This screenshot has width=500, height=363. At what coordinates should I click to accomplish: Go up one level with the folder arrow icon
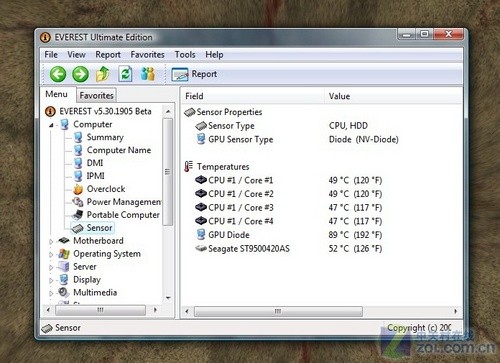click(103, 74)
